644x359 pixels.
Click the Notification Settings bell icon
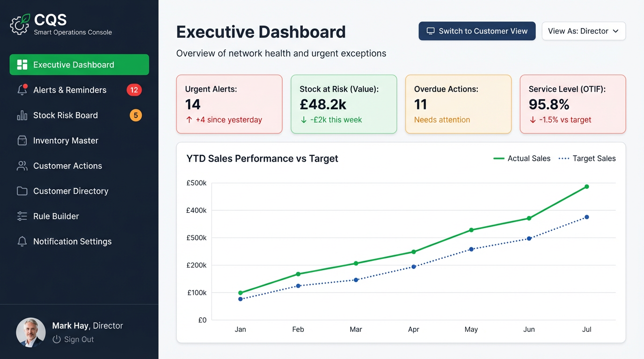22,241
